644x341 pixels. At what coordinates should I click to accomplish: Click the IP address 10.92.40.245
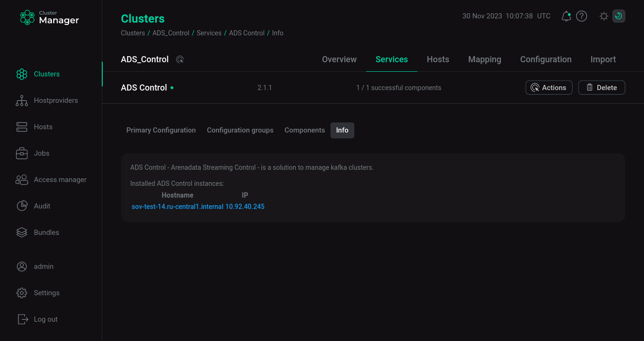point(245,207)
